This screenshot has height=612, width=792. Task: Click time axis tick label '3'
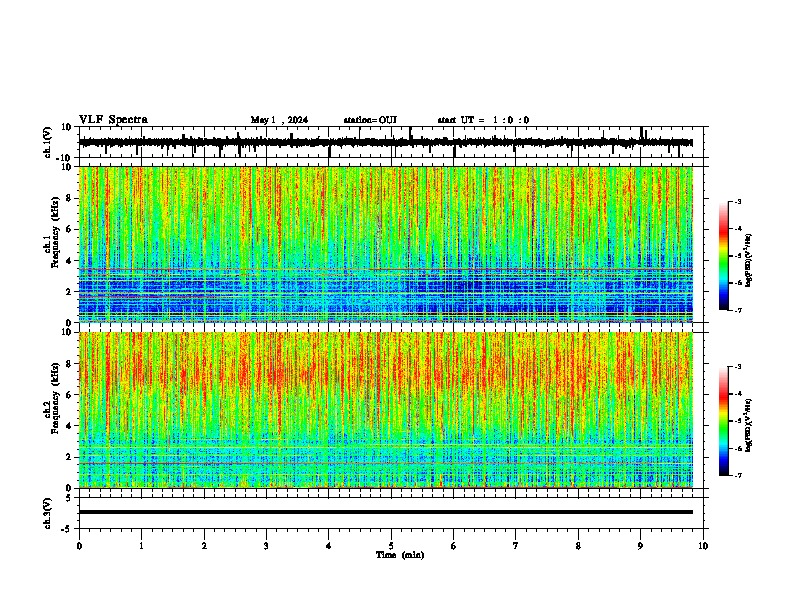pyautogui.click(x=266, y=546)
